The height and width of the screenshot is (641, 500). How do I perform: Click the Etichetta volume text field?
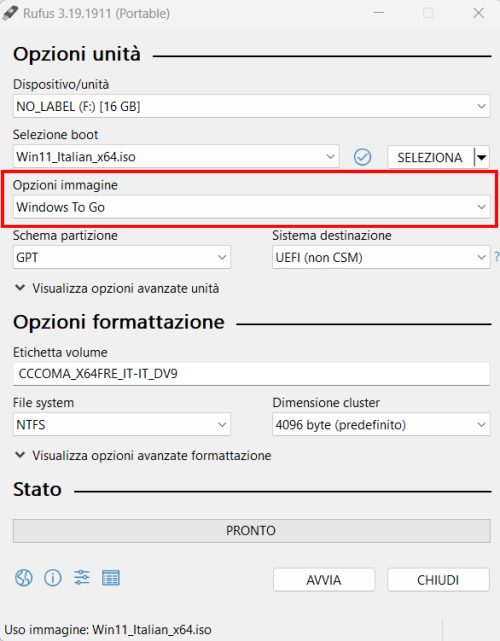coord(251,374)
